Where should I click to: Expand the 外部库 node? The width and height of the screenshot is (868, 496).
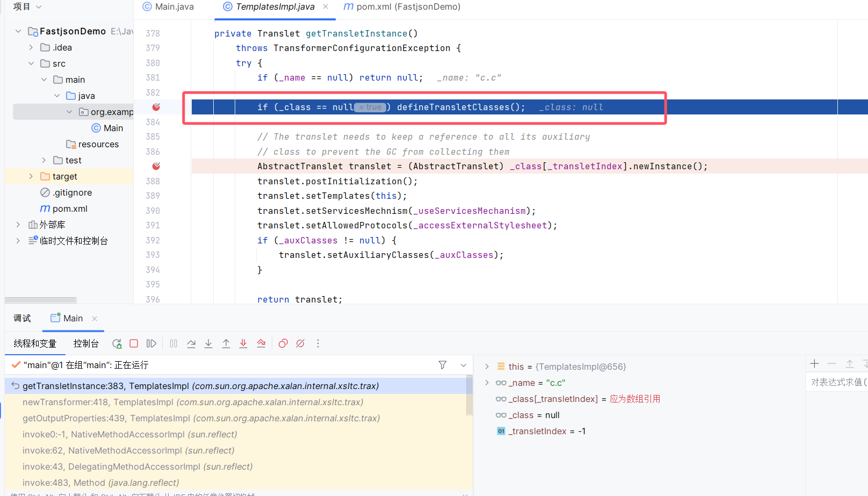coord(18,225)
